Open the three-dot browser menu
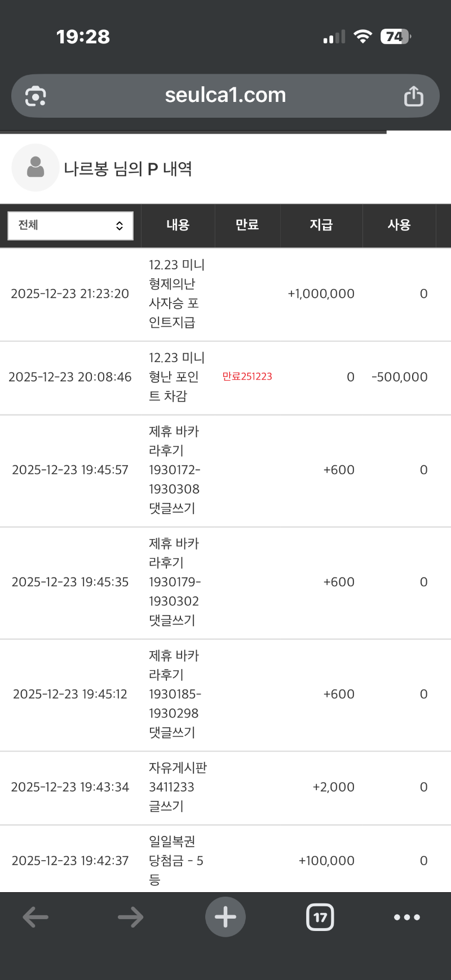 (x=407, y=917)
